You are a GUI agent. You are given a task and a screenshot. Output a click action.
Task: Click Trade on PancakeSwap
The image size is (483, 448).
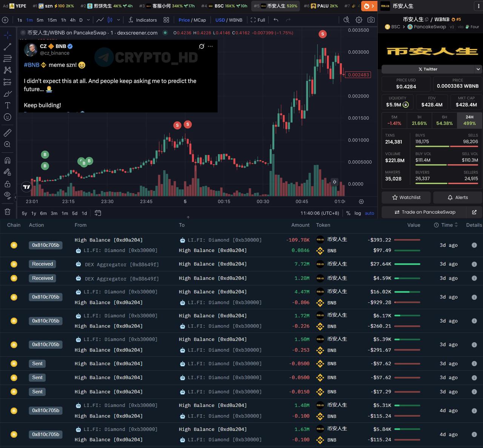click(x=425, y=212)
